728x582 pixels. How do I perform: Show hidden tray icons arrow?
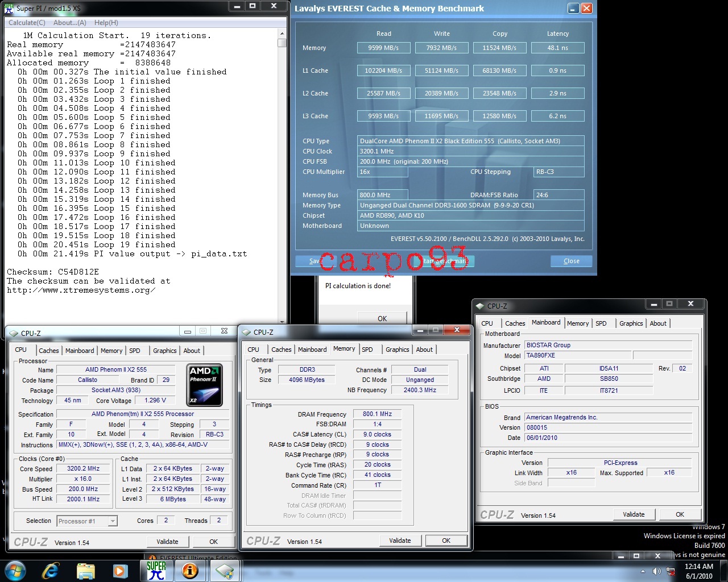click(643, 571)
